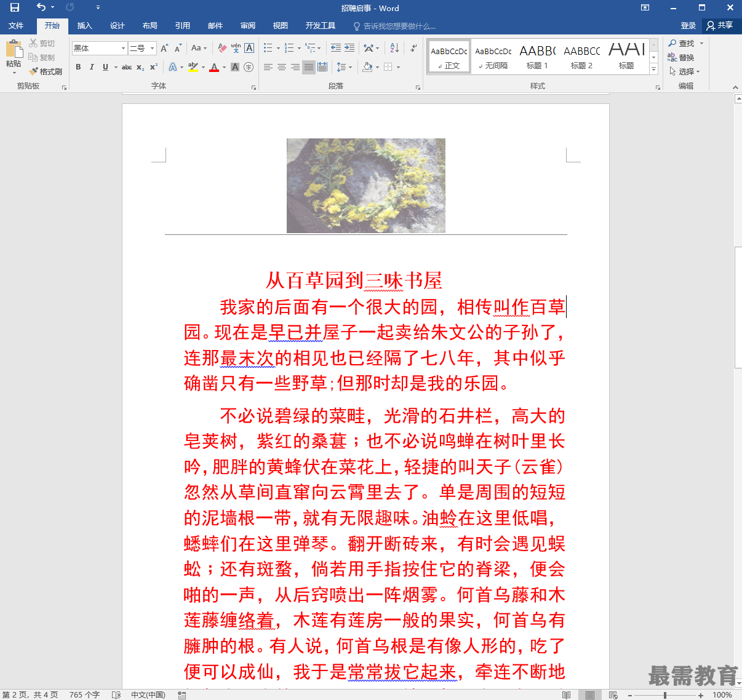742x700 pixels.
Task: Click the Save icon in the quick access toolbar
Action: [x=15, y=8]
